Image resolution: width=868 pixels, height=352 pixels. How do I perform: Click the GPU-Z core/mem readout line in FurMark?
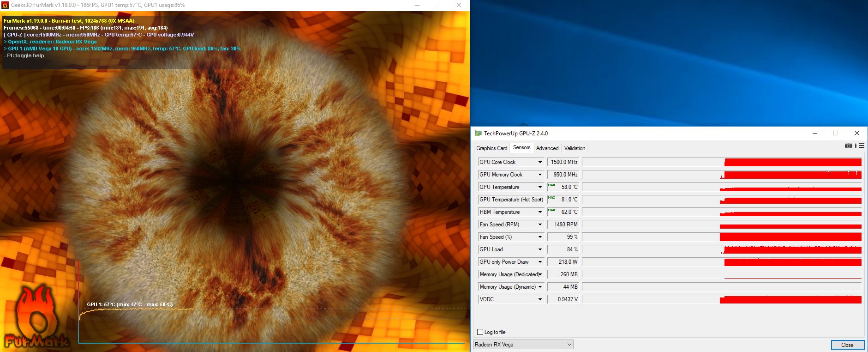(x=99, y=35)
